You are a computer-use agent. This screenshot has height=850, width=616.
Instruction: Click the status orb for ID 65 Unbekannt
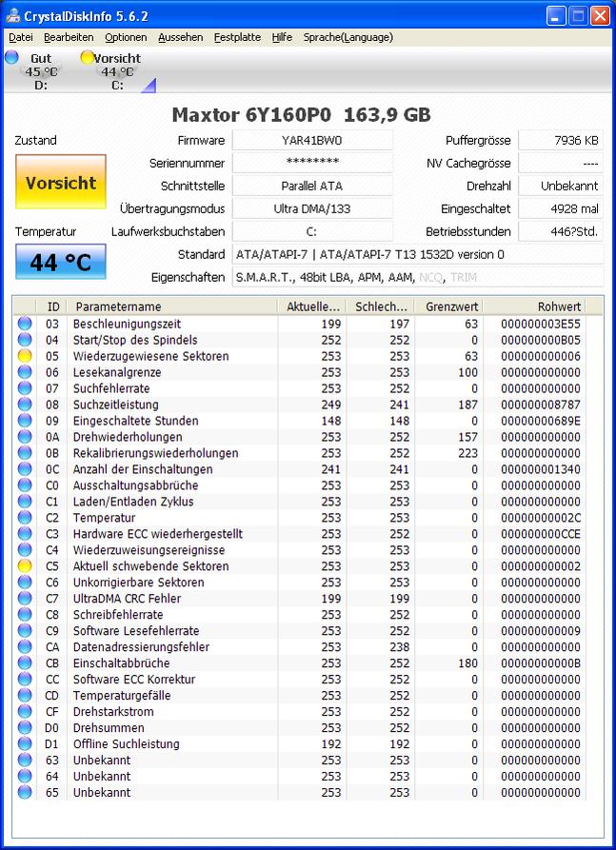(x=25, y=792)
